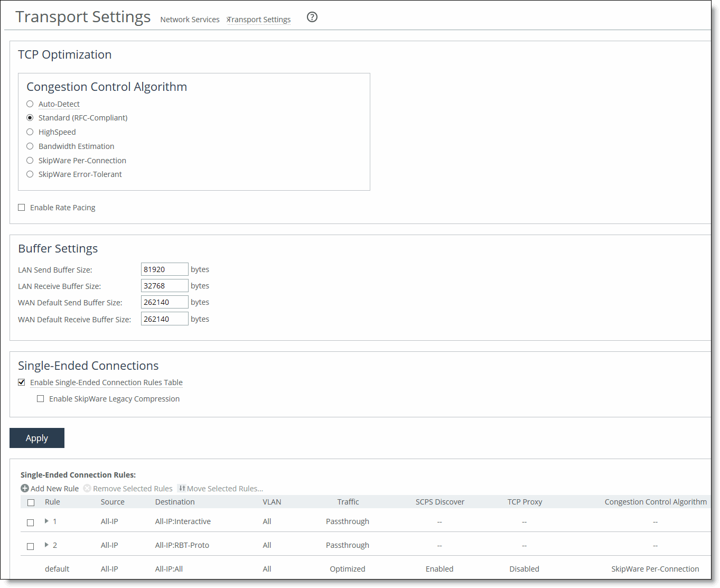The height and width of the screenshot is (588, 720).
Task: Click All-IP:RBT-Proto destination cell
Action: [182, 545]
